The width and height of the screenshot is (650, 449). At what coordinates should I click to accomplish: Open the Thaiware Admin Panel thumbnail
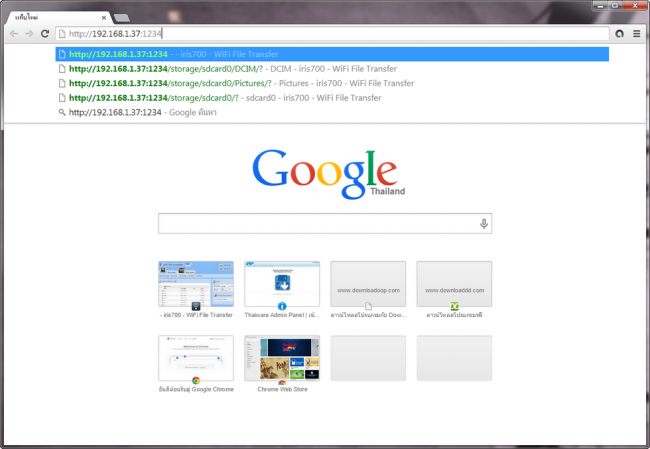coord(282,284)
